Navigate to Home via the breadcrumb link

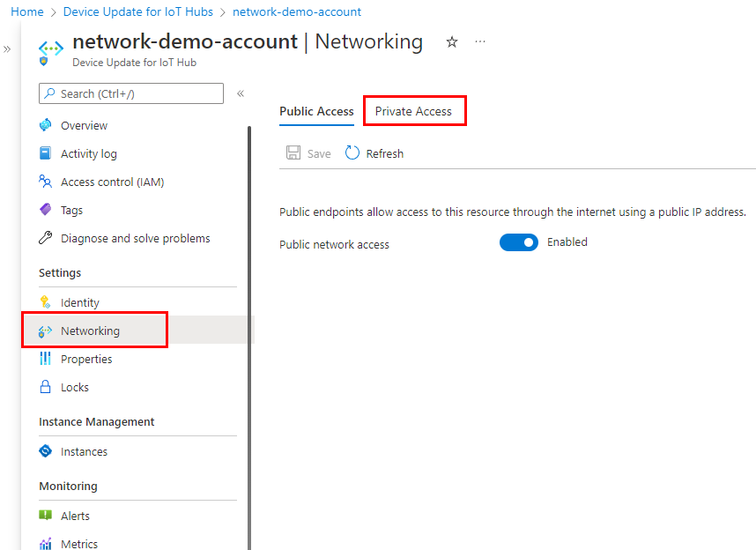tap(26, 11)
